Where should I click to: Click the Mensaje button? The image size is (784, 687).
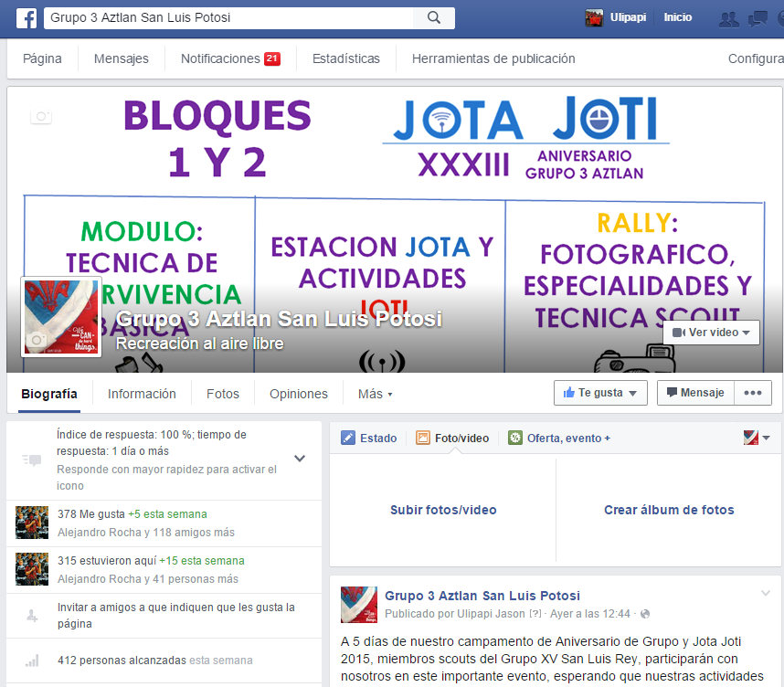(695, 393)
